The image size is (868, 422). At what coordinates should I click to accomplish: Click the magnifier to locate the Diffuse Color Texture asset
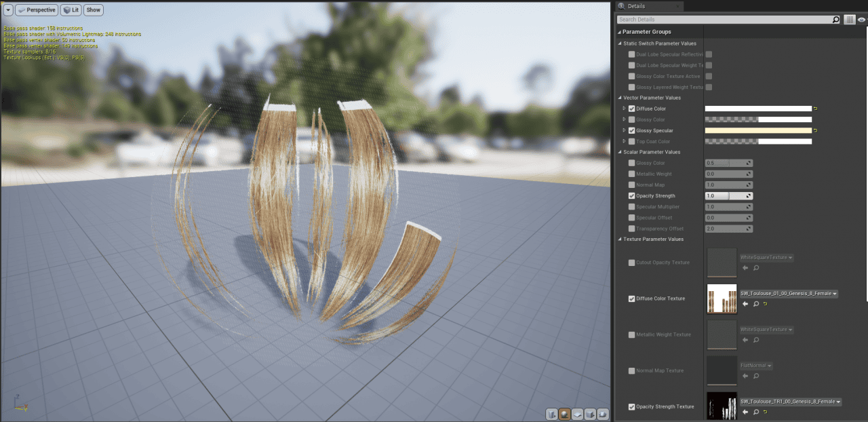[755, 304]
